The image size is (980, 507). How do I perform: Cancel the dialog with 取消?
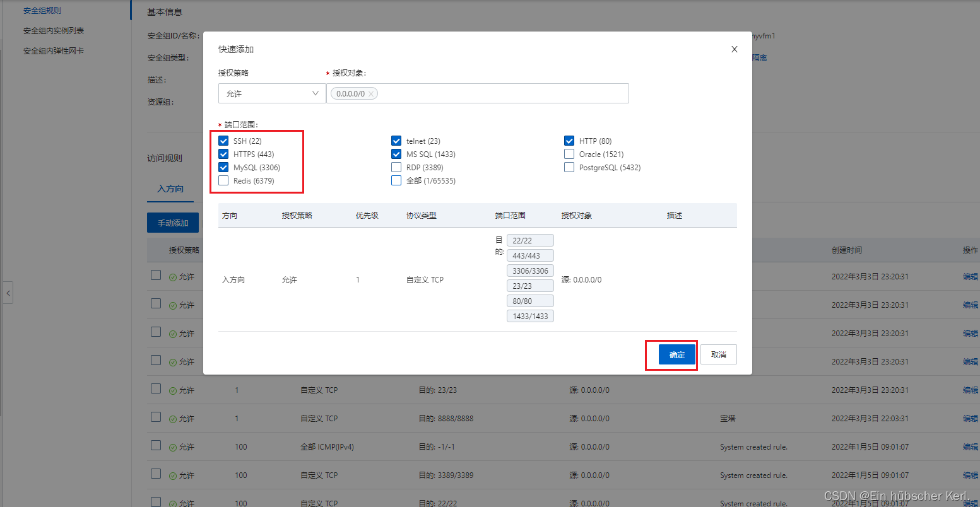click(719, 354)
